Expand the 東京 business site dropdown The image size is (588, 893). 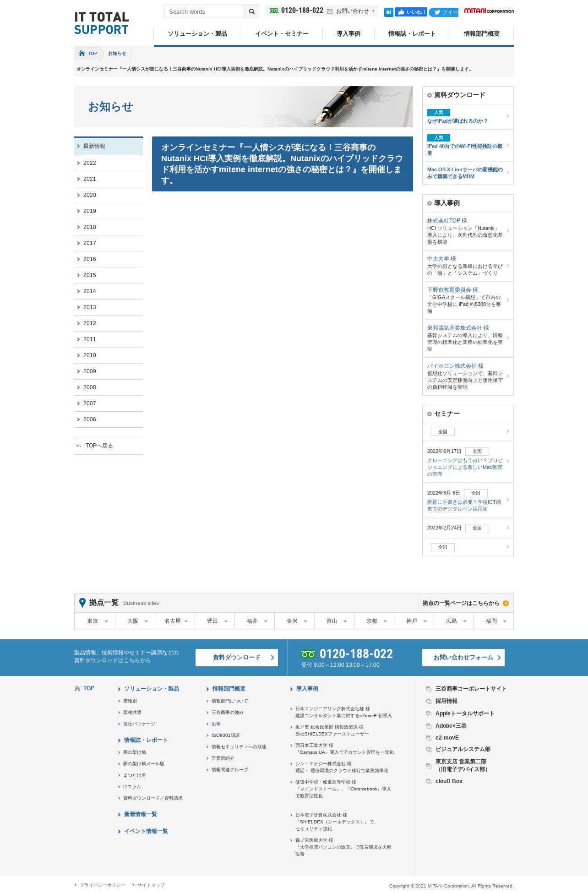[95, 621]
